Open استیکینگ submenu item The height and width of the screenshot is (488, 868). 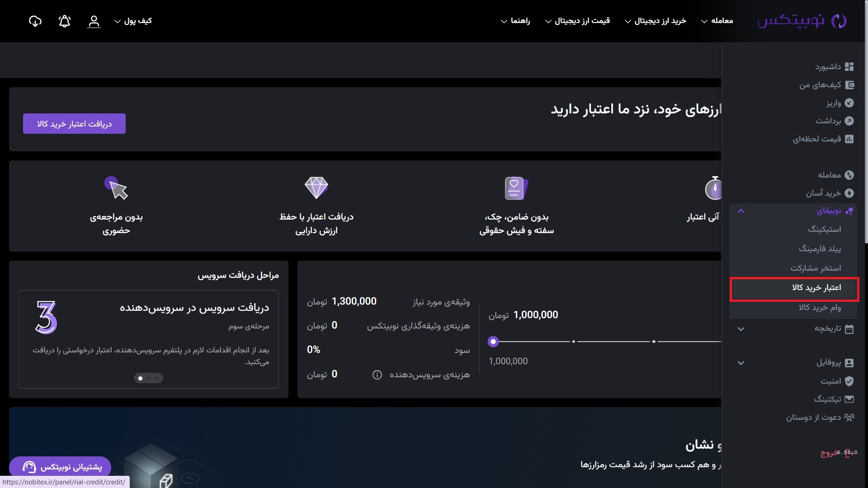pyautogui.click(x=825, y=230)
